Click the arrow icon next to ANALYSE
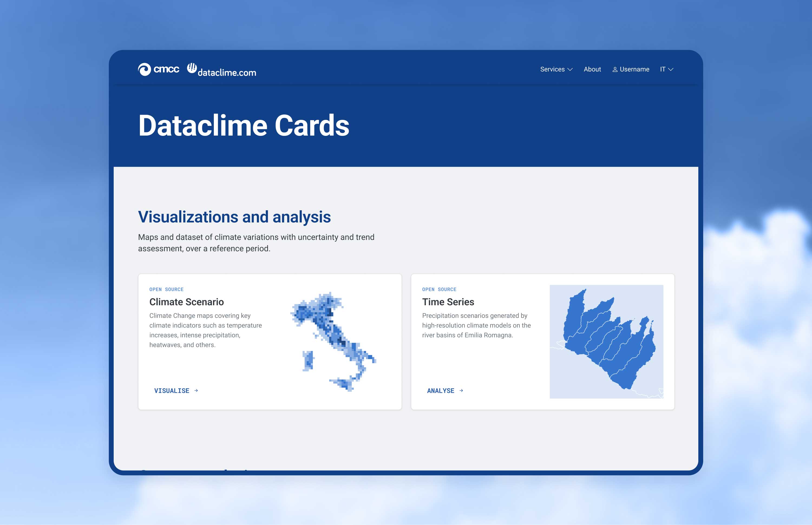 (461, 391)
